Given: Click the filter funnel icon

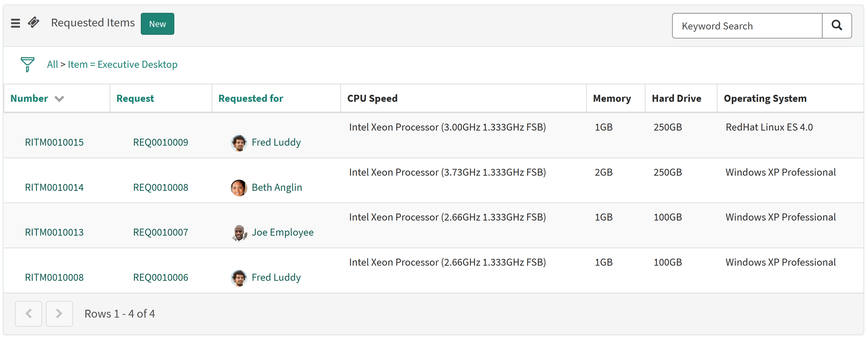Looking at the screenshot, I should coord(27,64).
